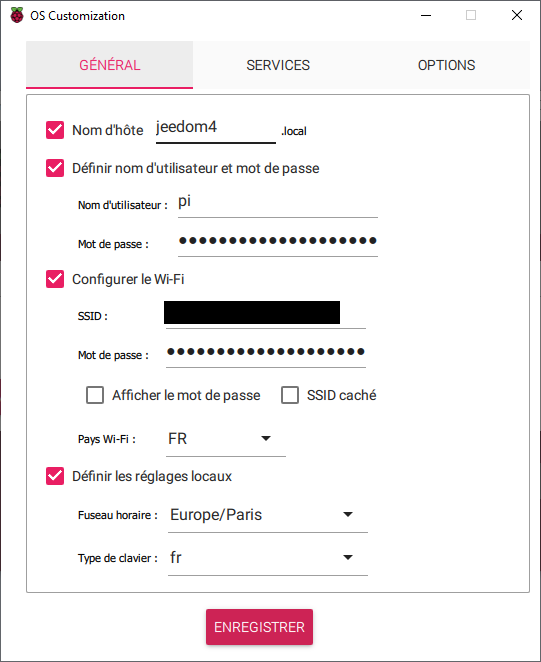Click the ENREGISTRER button
The height and width of the screenshot is (662, 541).
(259, 627)
